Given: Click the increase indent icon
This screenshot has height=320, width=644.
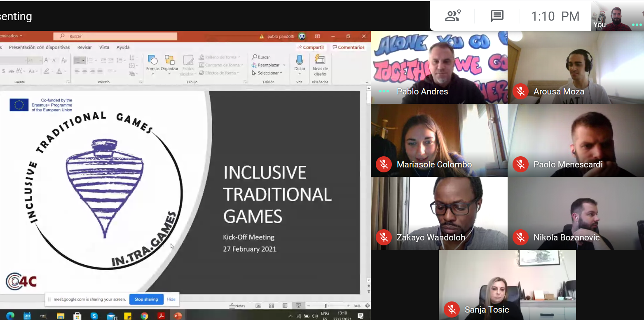Looking at the screenshot, I should pyautogui.click(x=111, y=60).
